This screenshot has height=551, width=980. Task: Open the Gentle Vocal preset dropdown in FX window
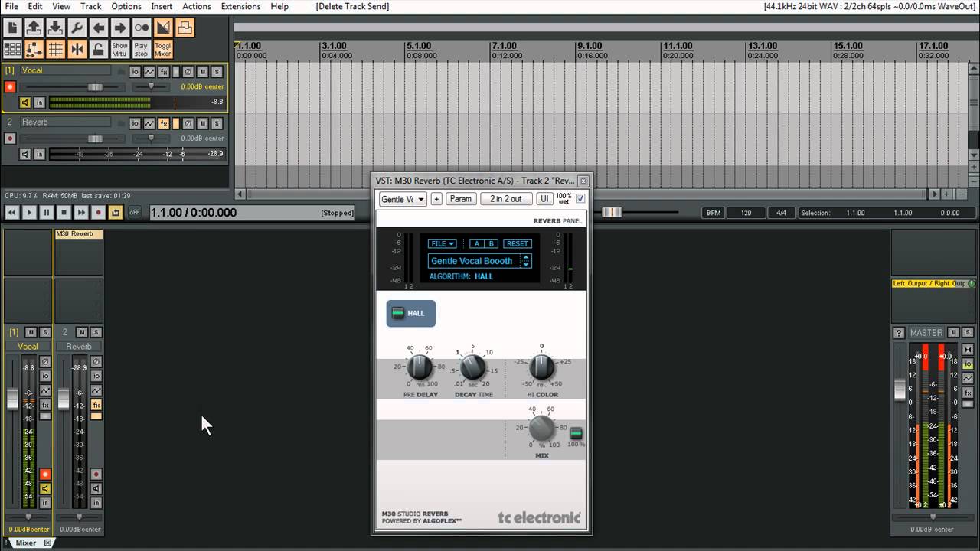click(403, 199)
